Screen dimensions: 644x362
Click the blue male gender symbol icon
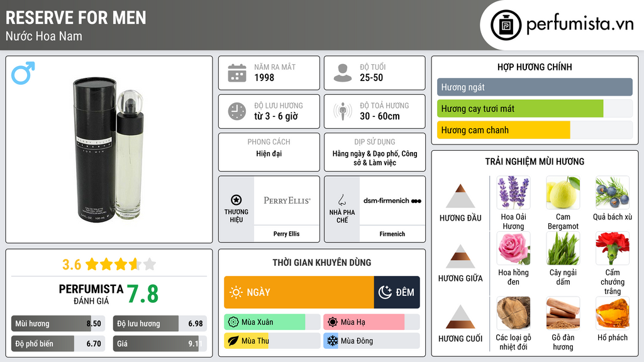click(x=23, y=73)
